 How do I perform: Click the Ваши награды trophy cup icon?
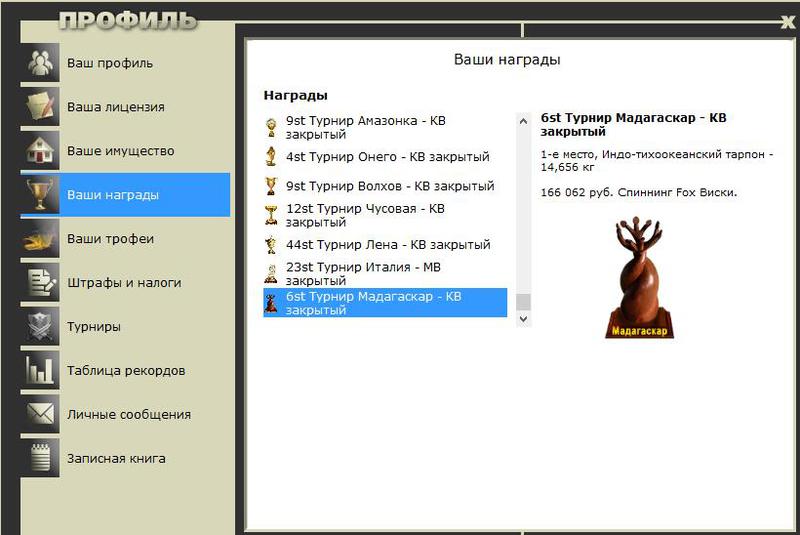click(40, 194)
